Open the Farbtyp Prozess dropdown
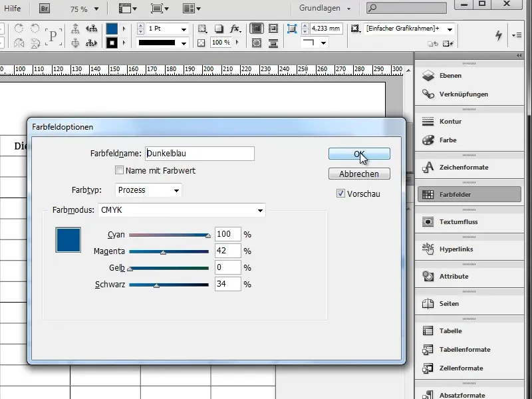Viewport: 532px width, 399px height. coord(148,190)
